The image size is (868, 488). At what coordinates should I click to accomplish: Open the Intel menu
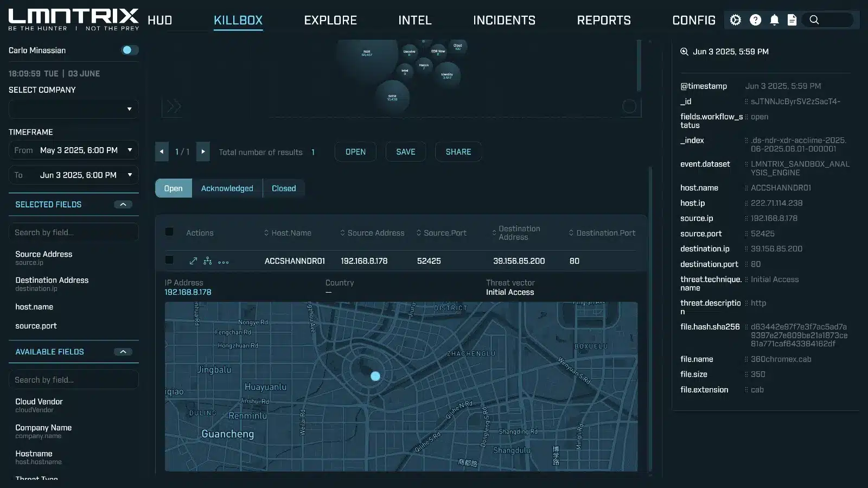[415, 21]
